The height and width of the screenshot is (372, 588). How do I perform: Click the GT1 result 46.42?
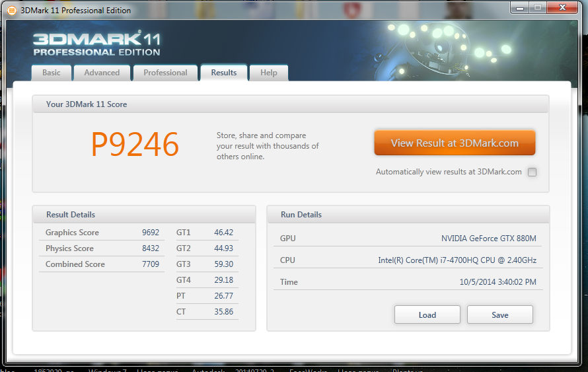pyautogui.click(x=223, y=233)
